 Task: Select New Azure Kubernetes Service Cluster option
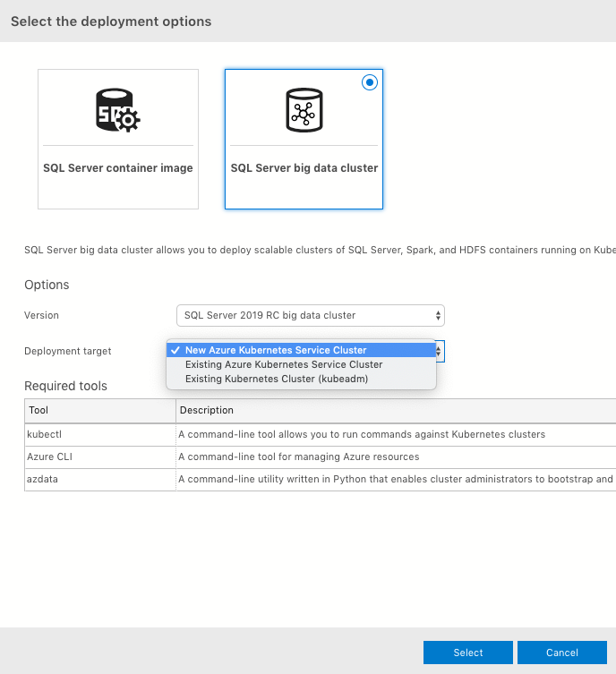(301, 350)
